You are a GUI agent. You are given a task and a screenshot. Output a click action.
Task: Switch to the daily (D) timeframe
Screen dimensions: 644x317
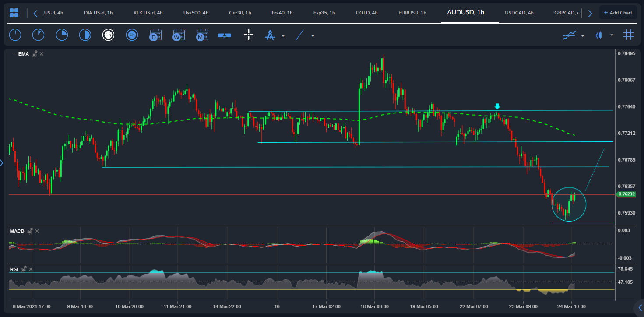[155, 35]
